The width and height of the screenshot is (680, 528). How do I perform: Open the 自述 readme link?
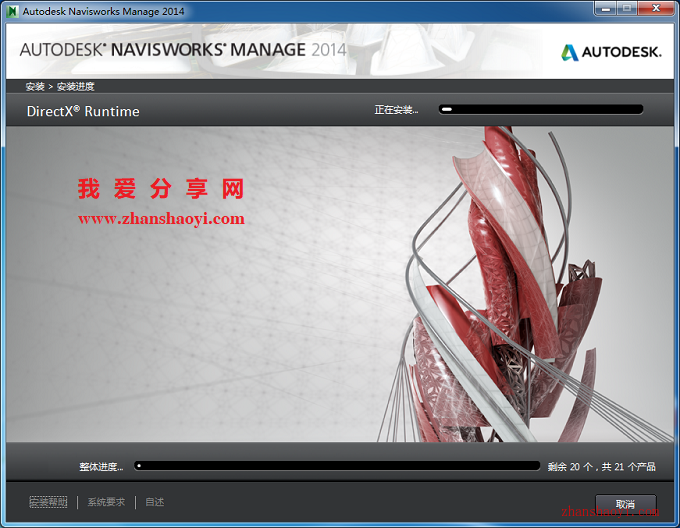(x=154, y=502)
